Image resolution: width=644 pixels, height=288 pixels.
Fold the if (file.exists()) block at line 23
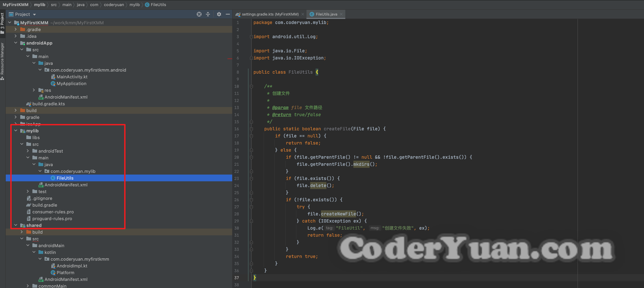pyautogui.click(x=251, y=178)
